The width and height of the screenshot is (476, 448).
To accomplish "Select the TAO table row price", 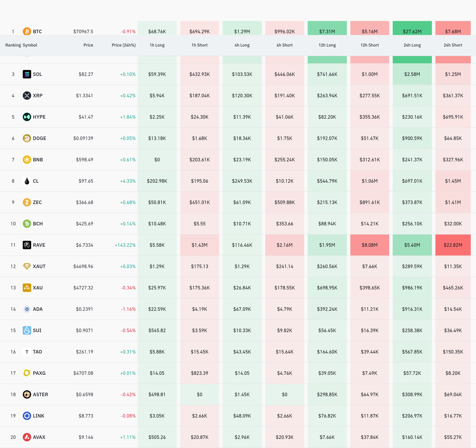I will pyautogui.click(x=84, y=352).
